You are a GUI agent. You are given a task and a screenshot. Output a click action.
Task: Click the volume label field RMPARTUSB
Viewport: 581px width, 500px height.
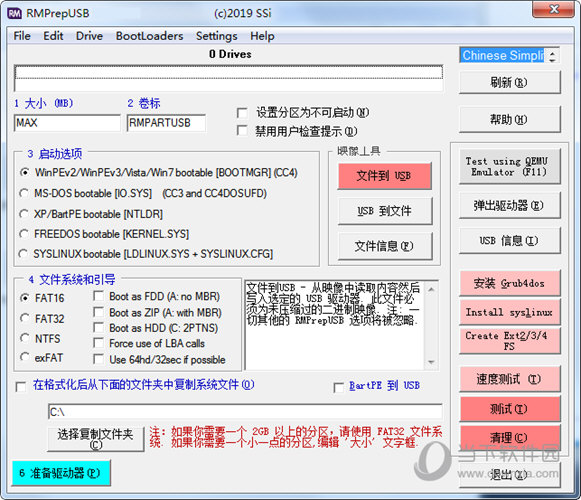coord(166,123)
